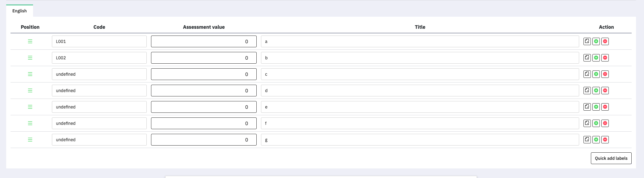Switch to the English language tab

(19, 11)
